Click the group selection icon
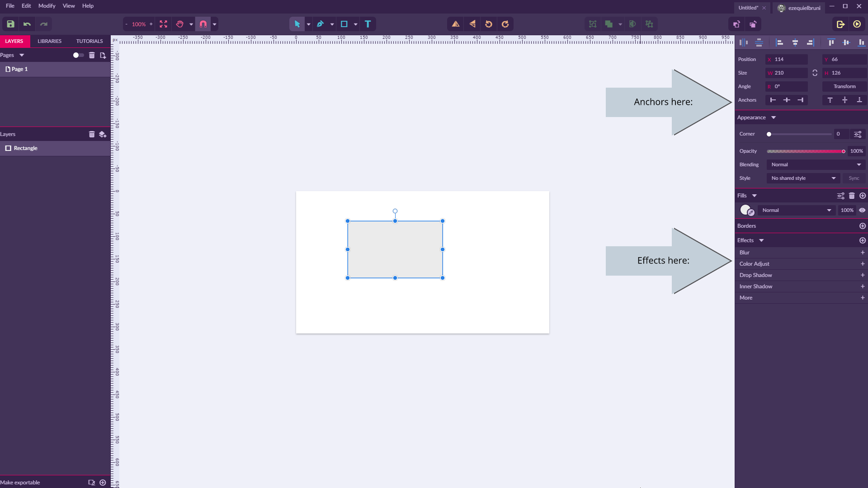The image size is (868, 488). pos(593,24)
